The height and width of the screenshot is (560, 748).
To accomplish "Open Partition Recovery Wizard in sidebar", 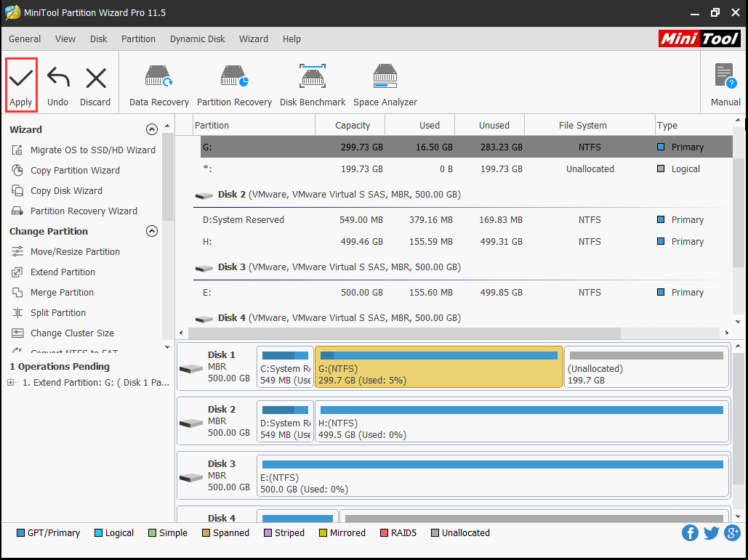I will [74, 211].
